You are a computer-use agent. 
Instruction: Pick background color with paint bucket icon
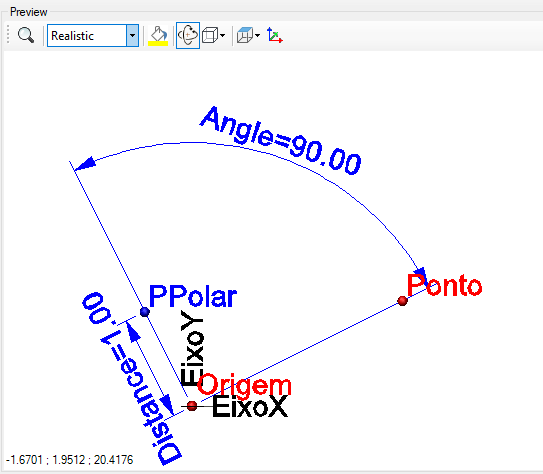(158, 36)
